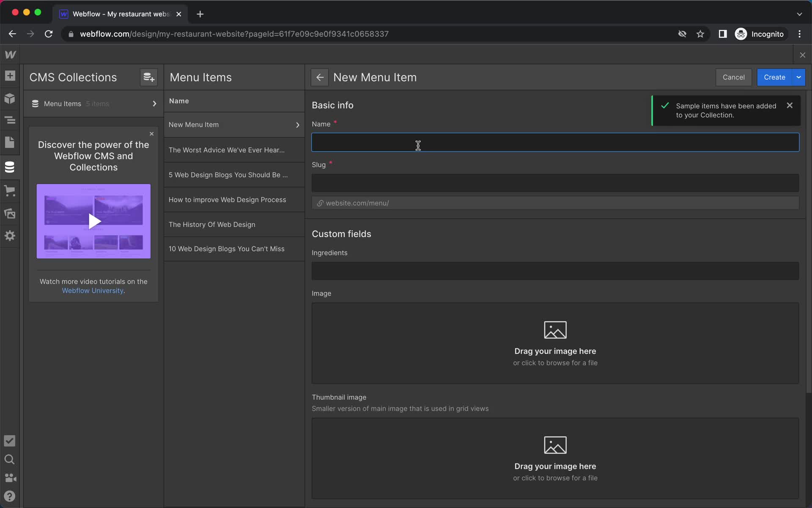Open the Add Elements panel

click(10, 76)
